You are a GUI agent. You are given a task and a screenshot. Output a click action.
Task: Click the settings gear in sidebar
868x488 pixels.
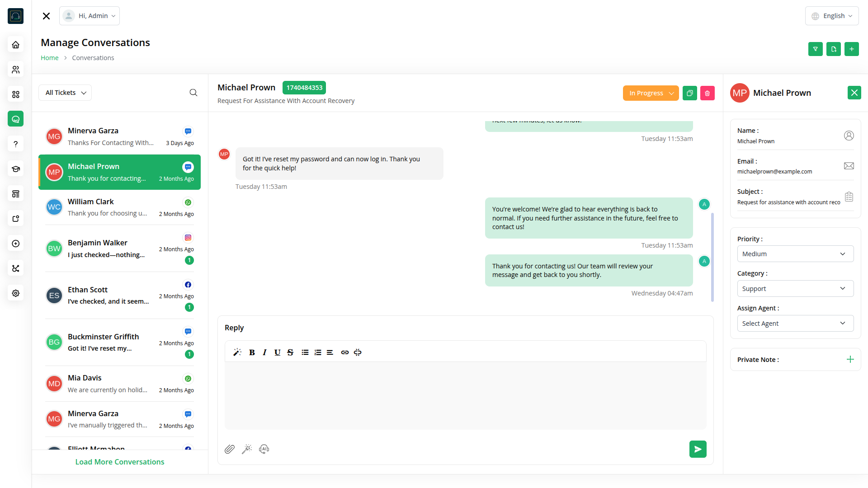click(x=16, y=293)
